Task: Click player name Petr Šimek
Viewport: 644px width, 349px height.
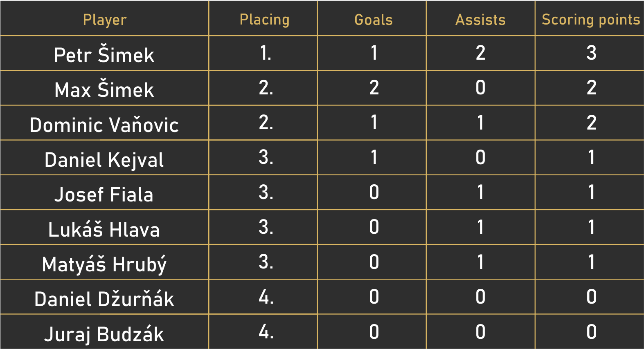Action: (x=104, y=54)
